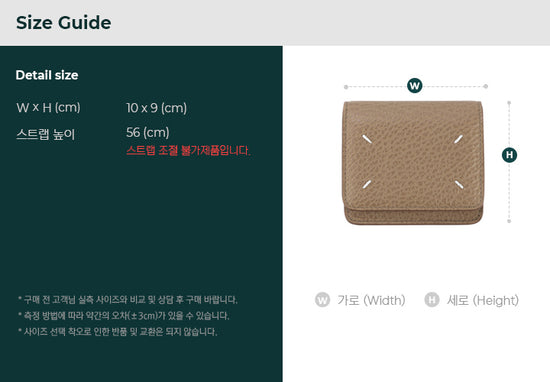The height and width of the screenshot is (382, 550).
Task: Click the upper-left white stitch on wallet
Action: pyautogui.click(x=367, y=139)
